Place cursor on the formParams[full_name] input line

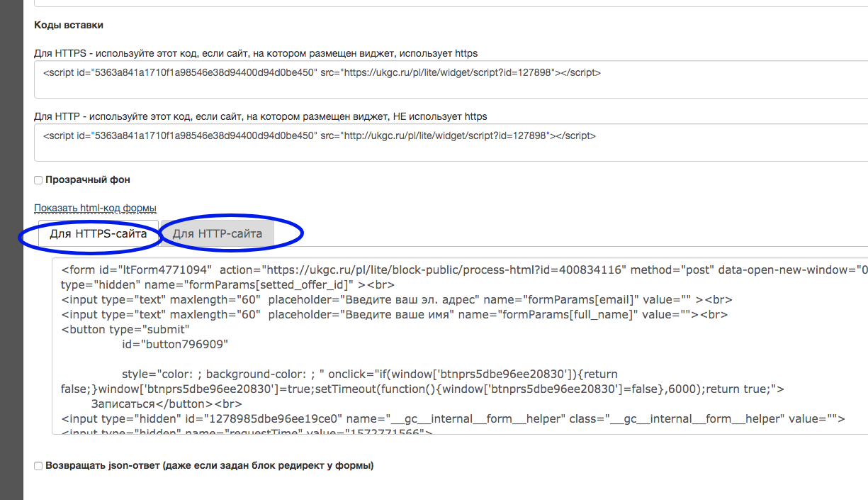tap(394, 314)
